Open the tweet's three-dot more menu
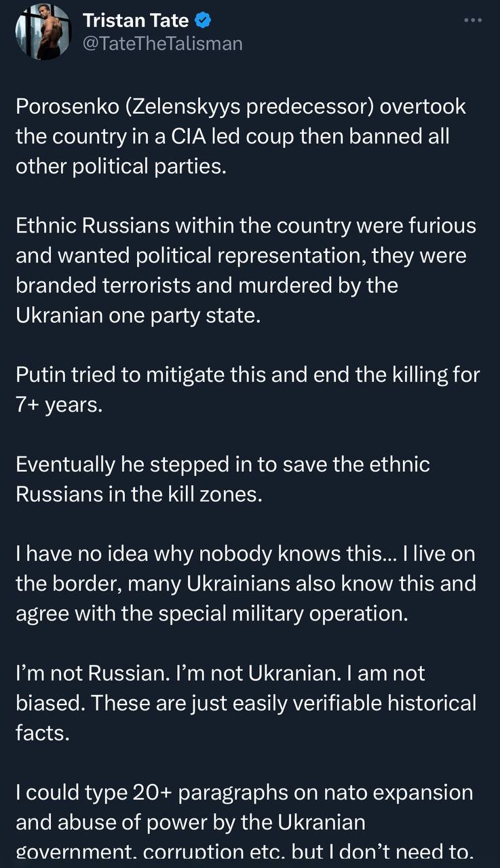This screenshot has width=500, height=868. pos(472,20)
